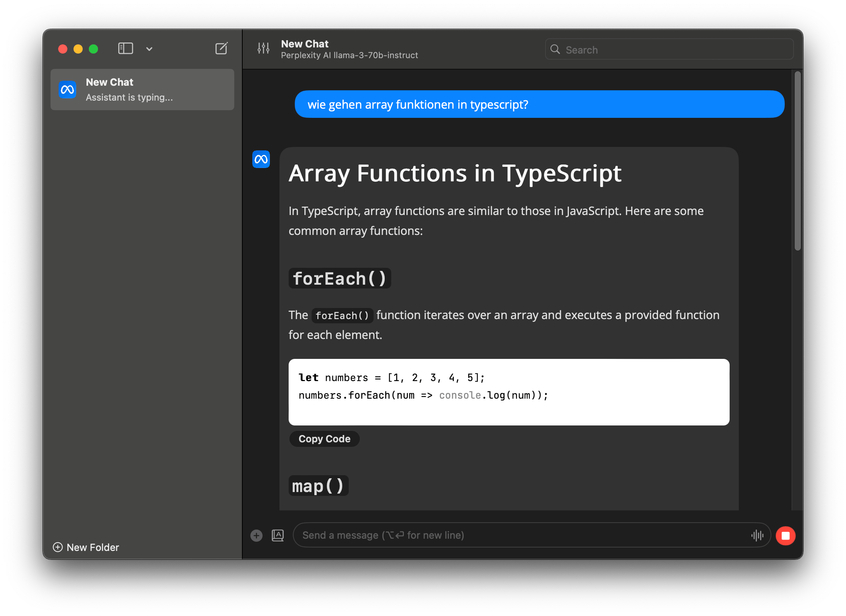Viewport: 846px width, 616px height.
Task: Click the forEach() heading
Action: pos(340,278)
